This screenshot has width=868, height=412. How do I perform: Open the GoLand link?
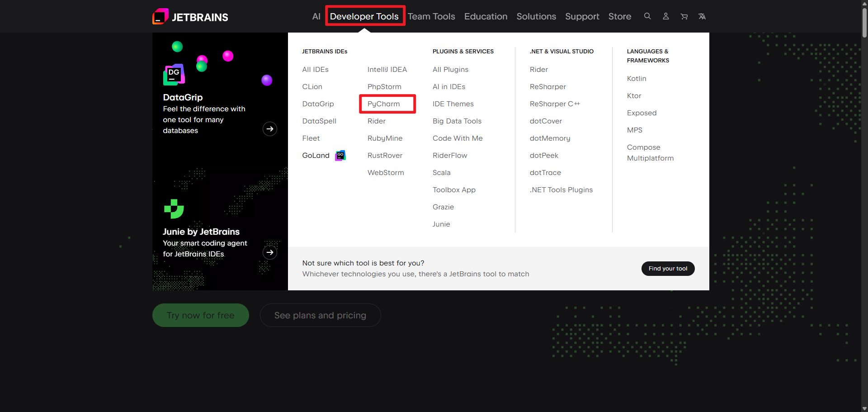(x=316, y=156)
